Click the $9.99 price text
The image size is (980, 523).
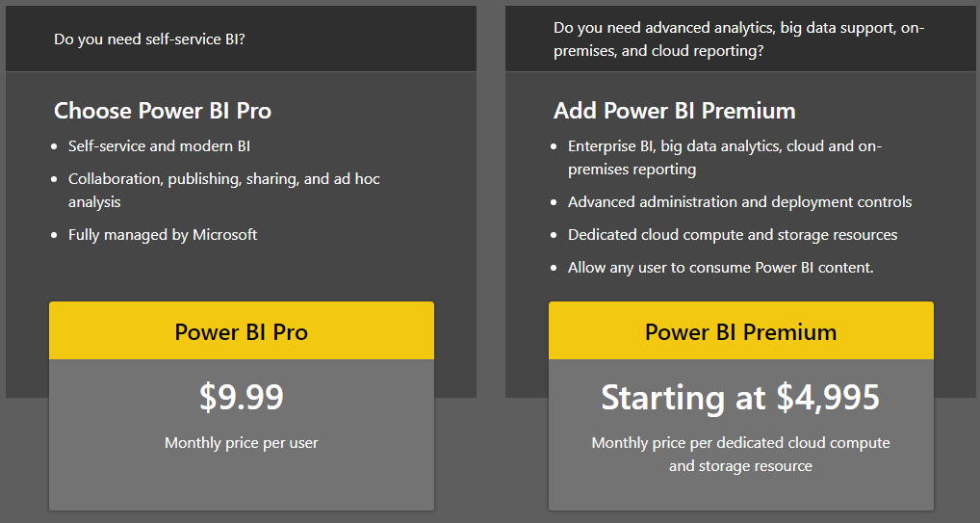click(x=241, y=397)
